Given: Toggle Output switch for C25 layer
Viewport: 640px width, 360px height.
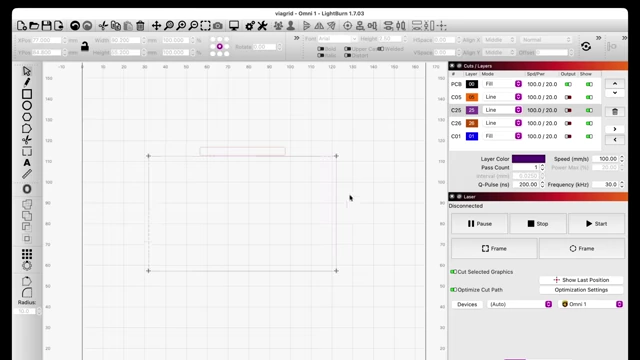Looking at the screenshot, I should pos(568,110).
